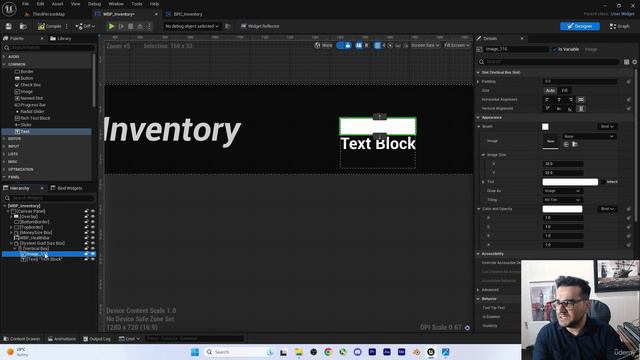
Task: Click the Search Palette field
Action: (x=49, y=48)
